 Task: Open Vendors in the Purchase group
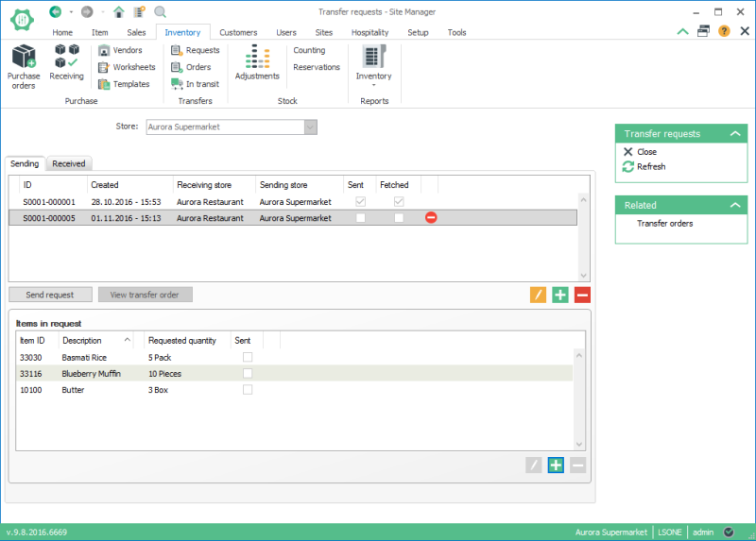pyautogui.click(x=121, y=50)
